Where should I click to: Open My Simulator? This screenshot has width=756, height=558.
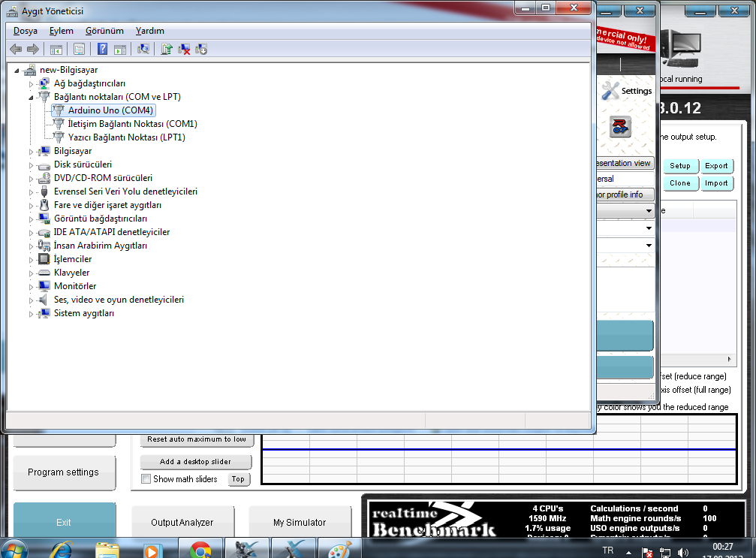[300, 522]
